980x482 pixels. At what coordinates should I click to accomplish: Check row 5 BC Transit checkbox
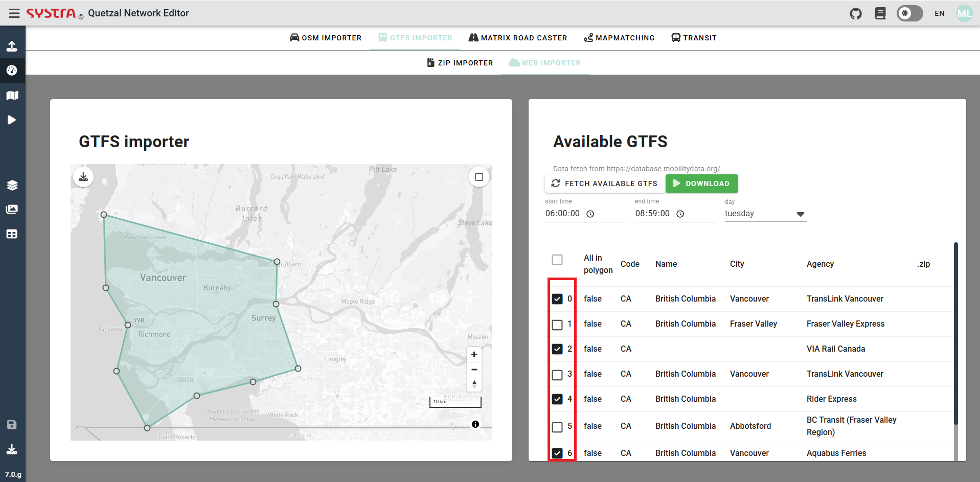click(557, 427)
